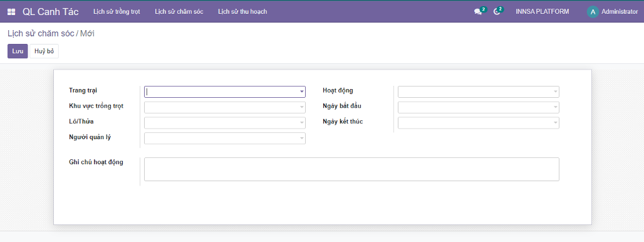The image size is (644, 242).
Task: Open the INNSA PLATFORM company switcher
Action: tap(542, 12)
